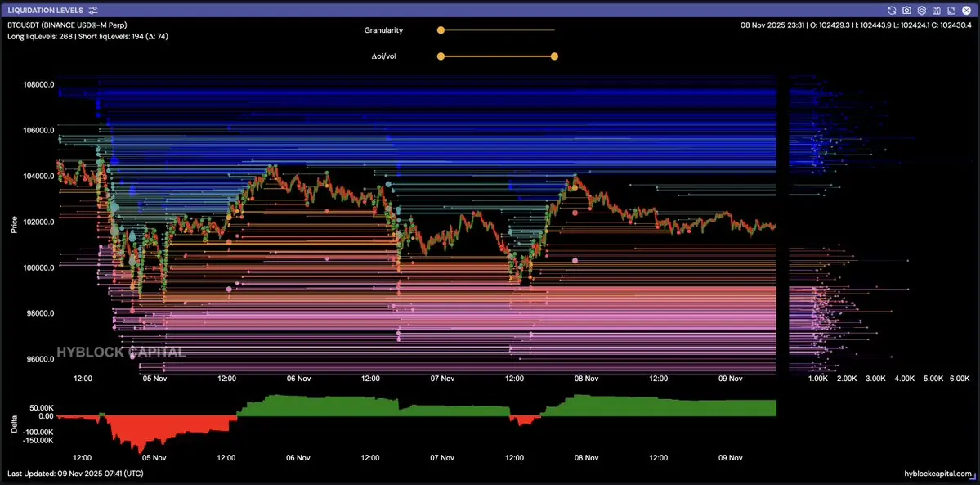Click the -100.00K delta axis label
Image resolution: width=980 pixels, height=485 pixels.
(40, 432)
